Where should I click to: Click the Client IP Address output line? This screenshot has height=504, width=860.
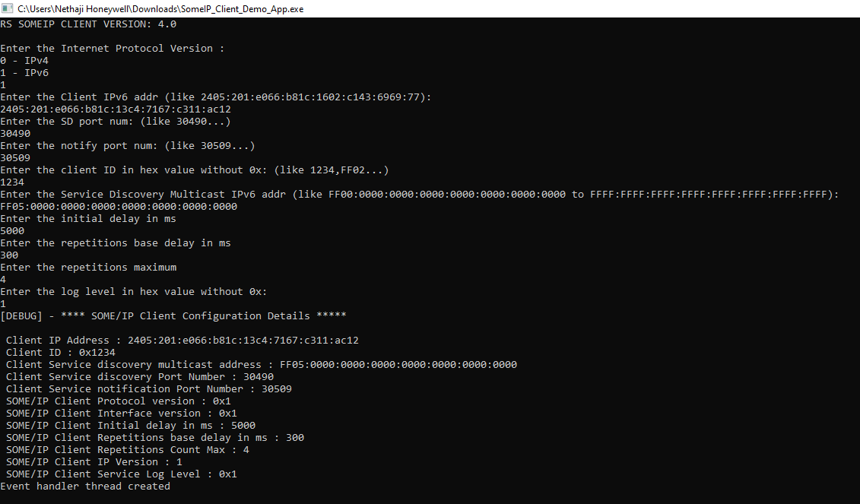pos(182,340)
